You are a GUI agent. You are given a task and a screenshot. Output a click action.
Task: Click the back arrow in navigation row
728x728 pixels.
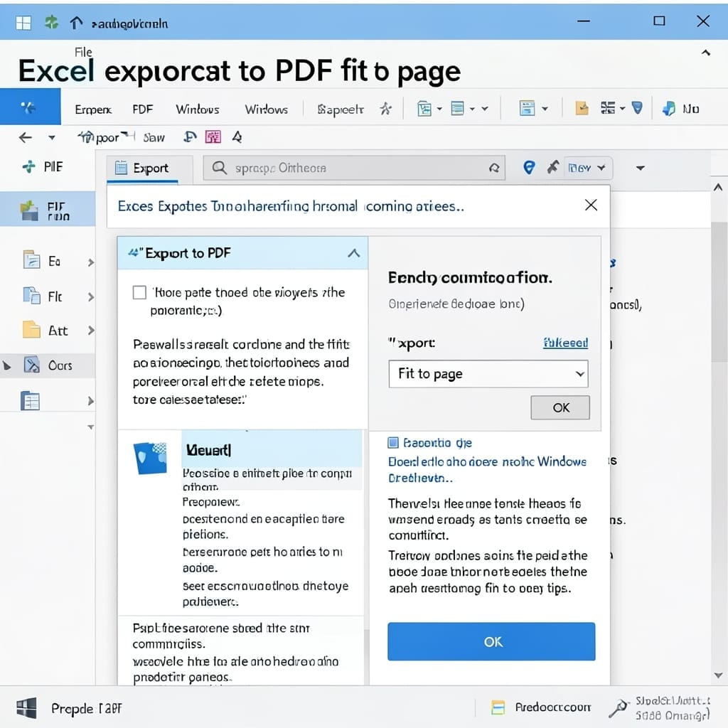[26, 137]
